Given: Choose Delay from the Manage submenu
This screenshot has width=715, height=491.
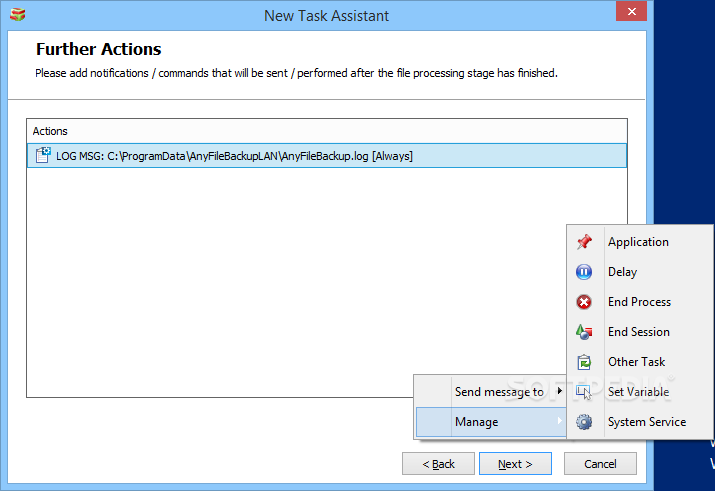Looking at the screenshot, I should [640, 272].
